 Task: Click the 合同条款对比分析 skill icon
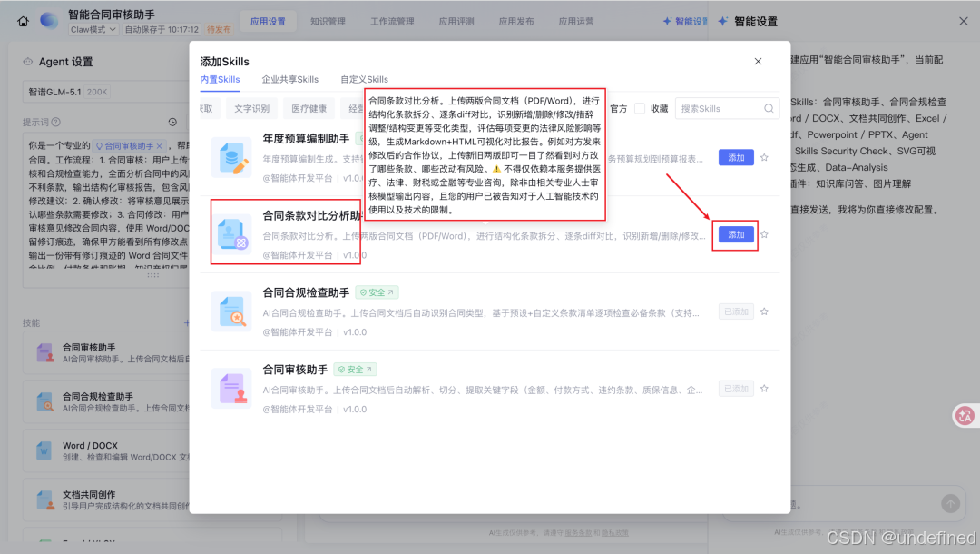point(231,234)
